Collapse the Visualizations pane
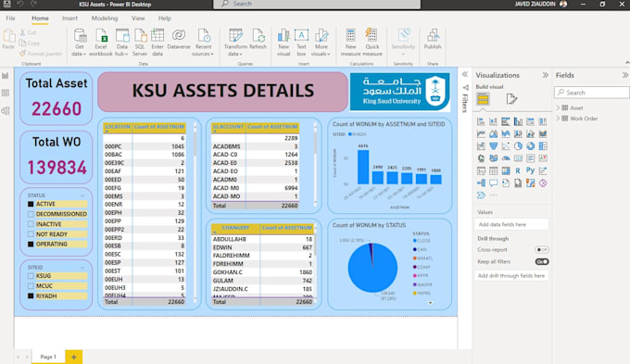Screen dimensions: 630x364 tap(545, 75)
